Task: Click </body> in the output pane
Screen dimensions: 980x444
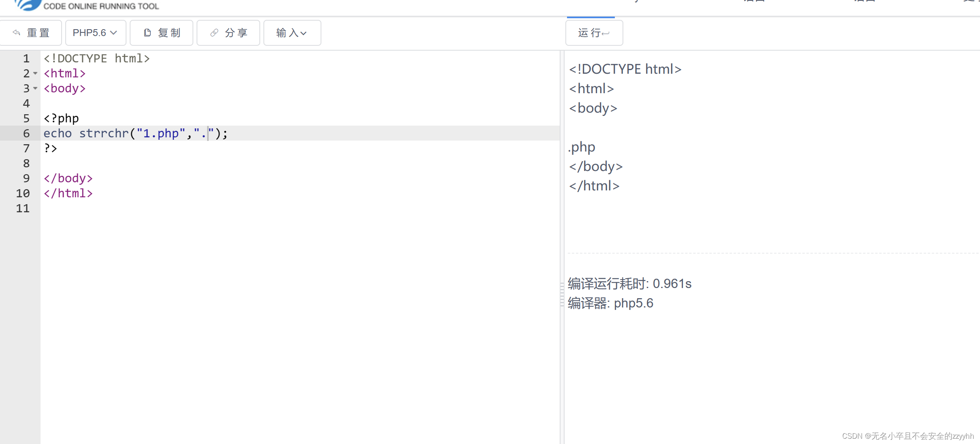Action: 596,166
